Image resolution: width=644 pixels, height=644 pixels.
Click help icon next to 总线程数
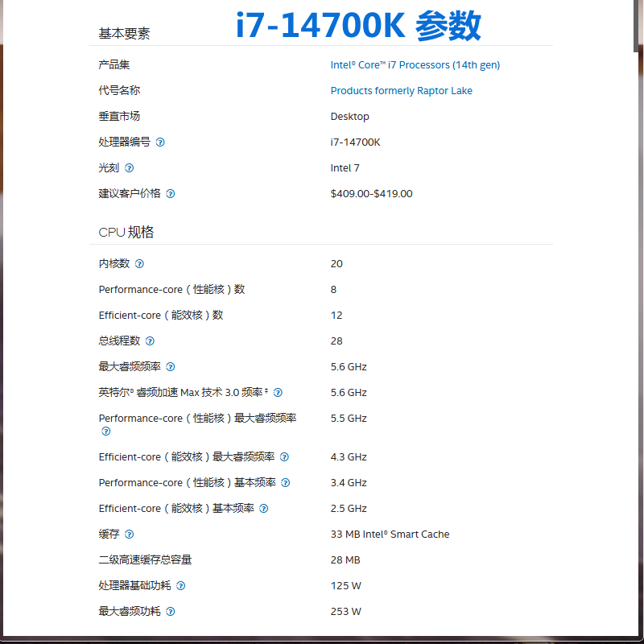point(150,341)
